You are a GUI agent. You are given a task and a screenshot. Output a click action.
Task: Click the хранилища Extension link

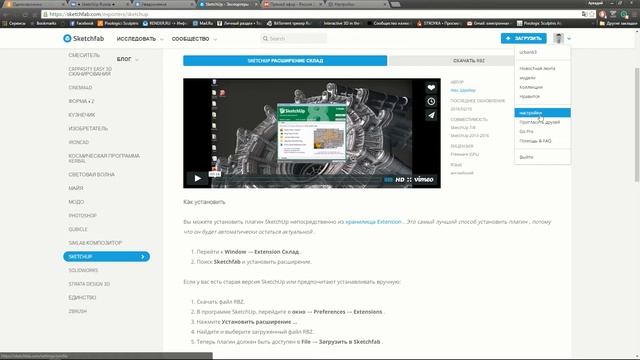coord(373,222)
